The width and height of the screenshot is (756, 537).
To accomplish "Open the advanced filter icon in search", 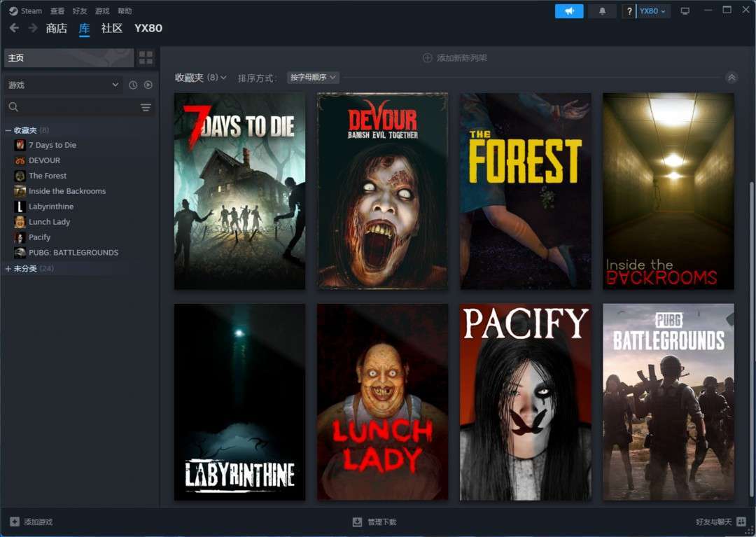I will pos(146,107).
